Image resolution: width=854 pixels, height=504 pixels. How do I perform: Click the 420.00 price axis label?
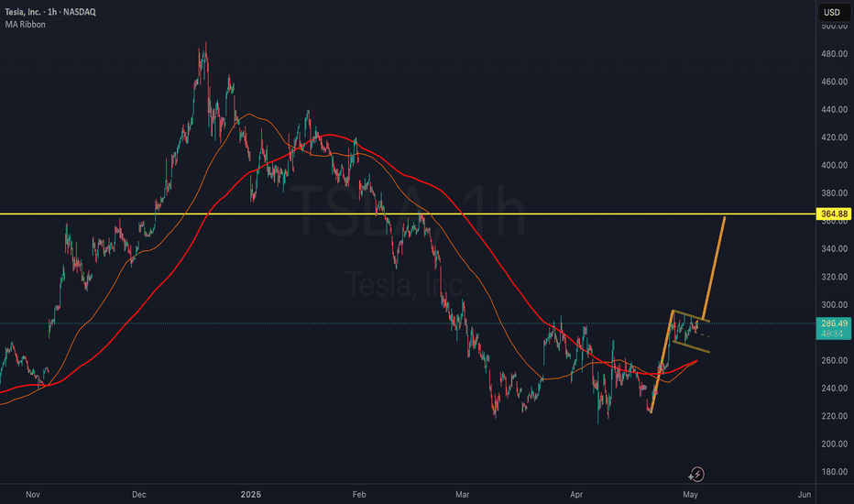[834, 137]
